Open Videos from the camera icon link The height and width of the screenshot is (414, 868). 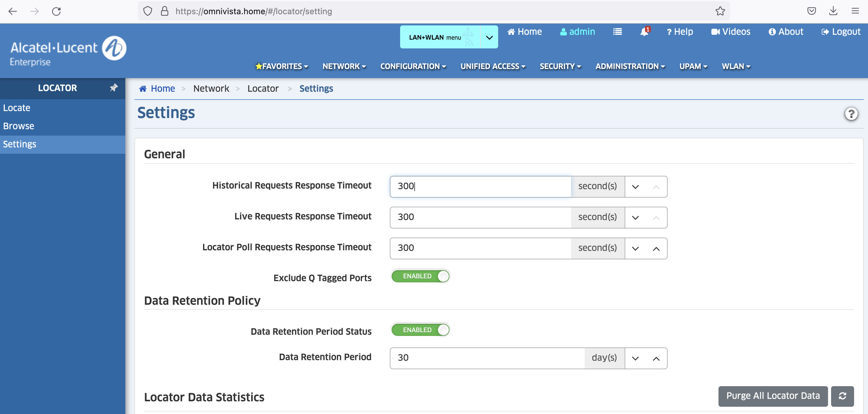click(731, 32)
